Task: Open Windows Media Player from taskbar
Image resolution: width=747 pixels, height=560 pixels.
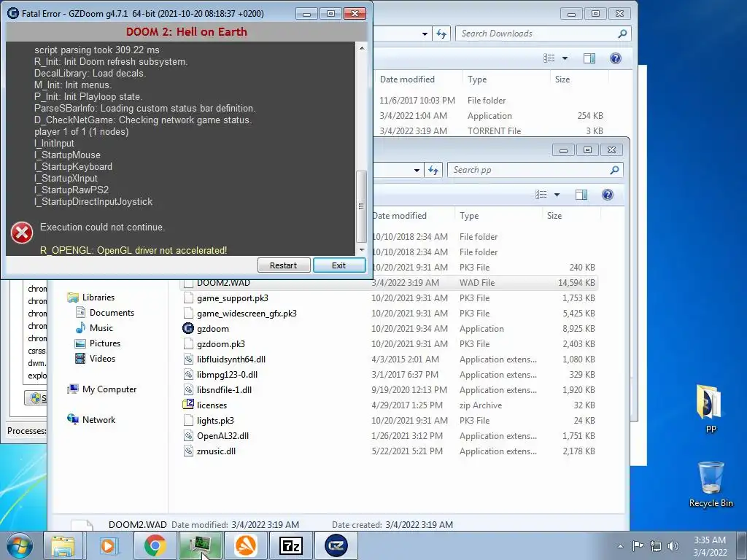Action: pos(109,545)
